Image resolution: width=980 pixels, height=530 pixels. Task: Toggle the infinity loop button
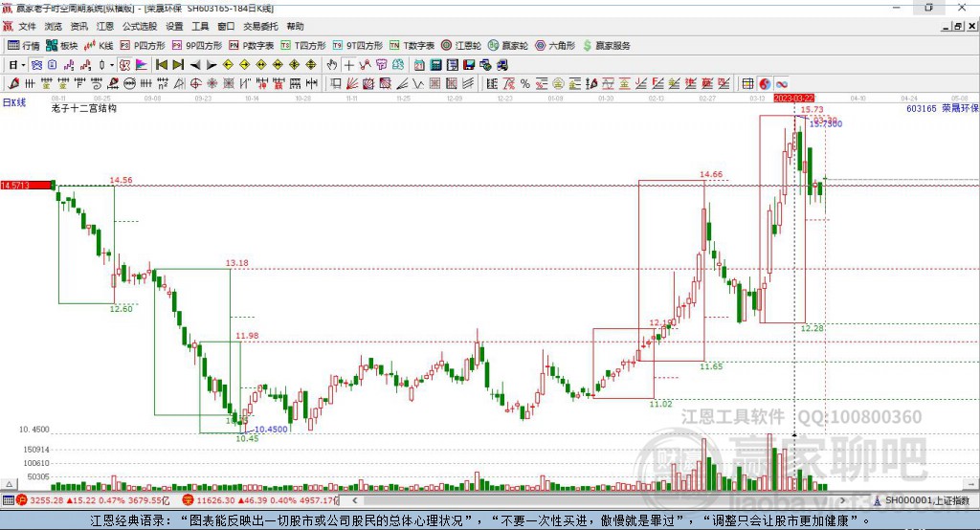pyautogui.click(x=782, y=84)
